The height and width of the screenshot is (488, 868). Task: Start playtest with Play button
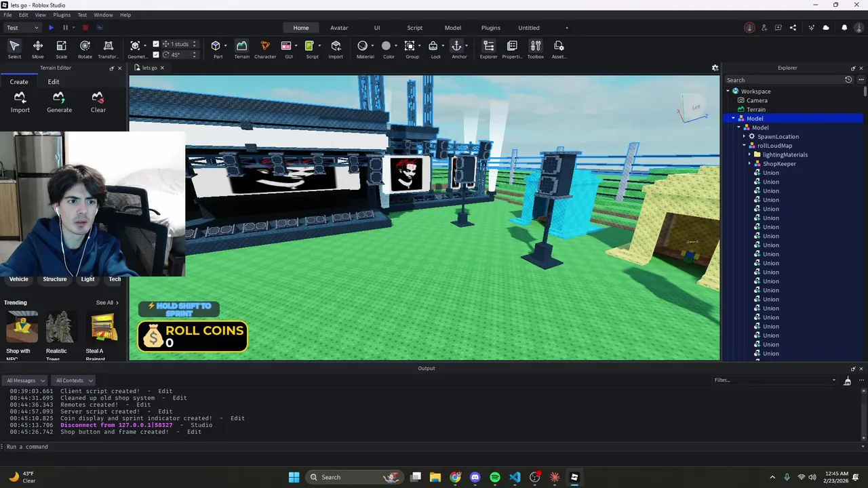click(51, 28)
